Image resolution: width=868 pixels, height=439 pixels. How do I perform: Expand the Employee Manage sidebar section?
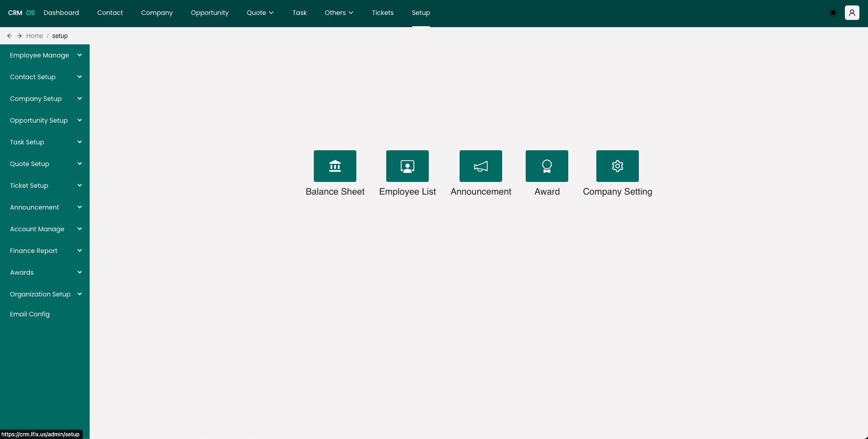point(45,55)
